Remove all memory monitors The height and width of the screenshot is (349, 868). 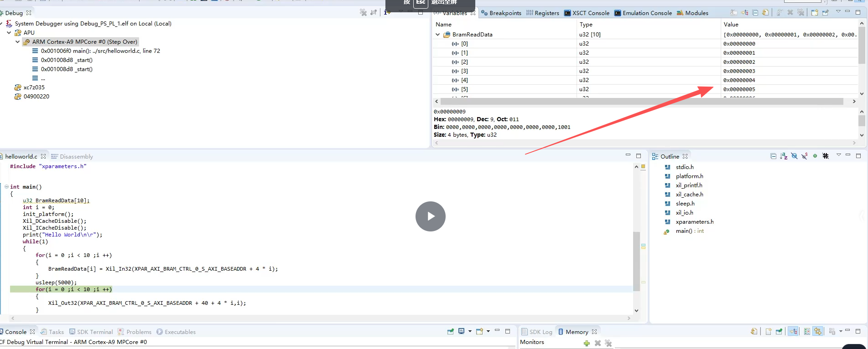click(608, 343)
